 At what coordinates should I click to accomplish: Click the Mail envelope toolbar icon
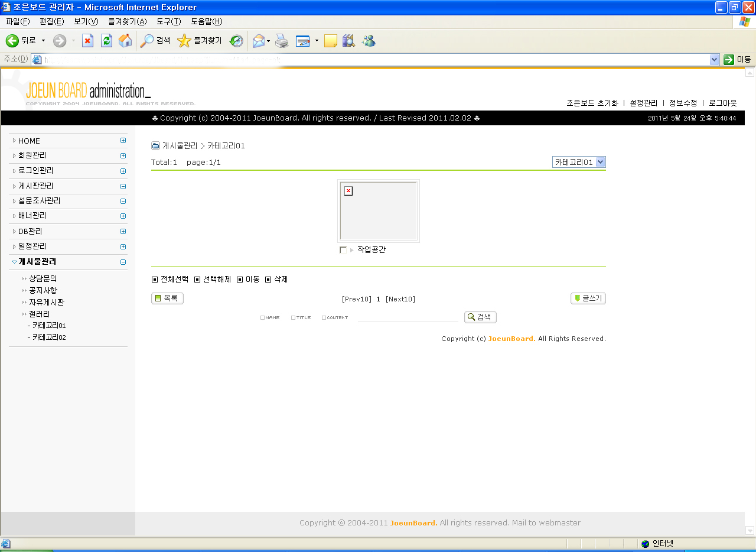[x=259, y=41]
